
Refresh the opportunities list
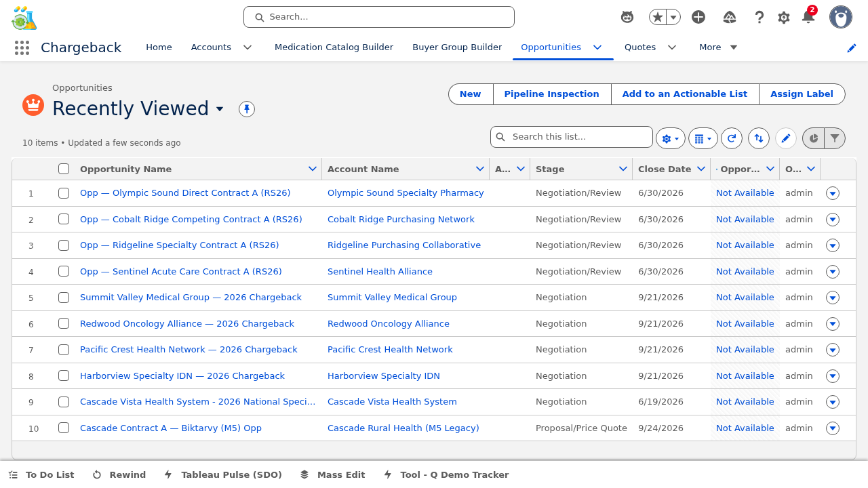click(x=732, y=138)
